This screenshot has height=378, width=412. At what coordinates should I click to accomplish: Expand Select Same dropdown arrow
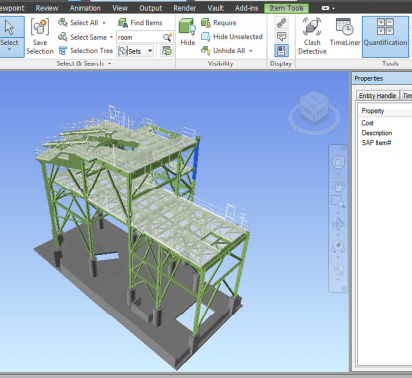coord(111,37)
